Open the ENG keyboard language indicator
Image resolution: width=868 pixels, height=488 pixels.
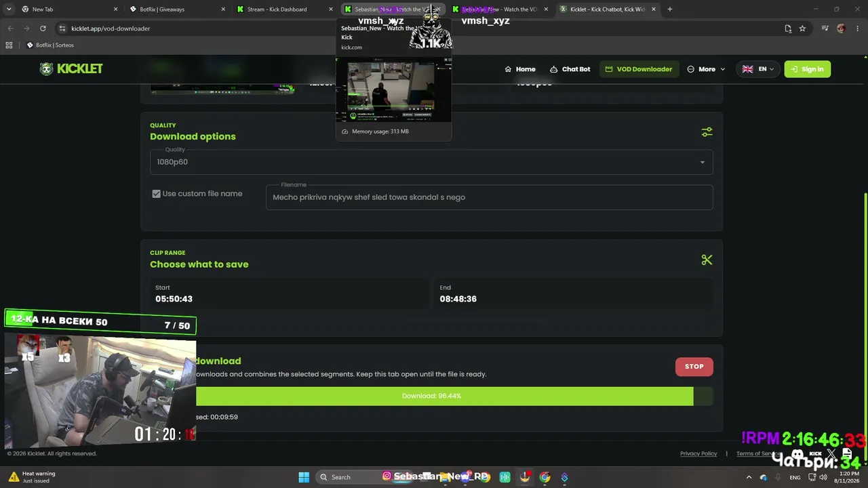pos(795,477)
